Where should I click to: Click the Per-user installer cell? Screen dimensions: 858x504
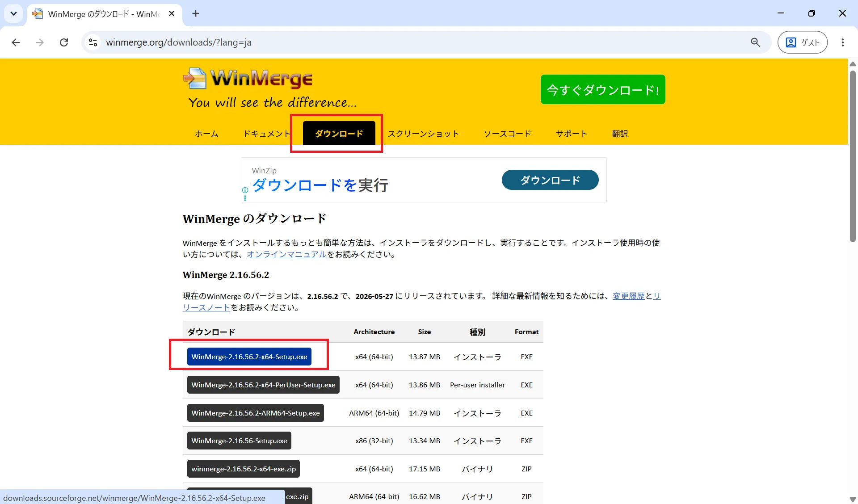477,385
